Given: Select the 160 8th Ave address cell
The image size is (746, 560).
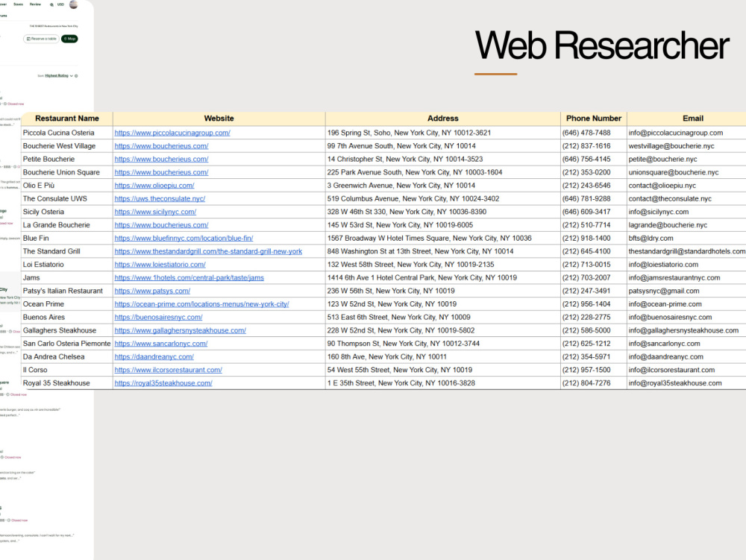Looking at the screenshot, I should 443,356.
